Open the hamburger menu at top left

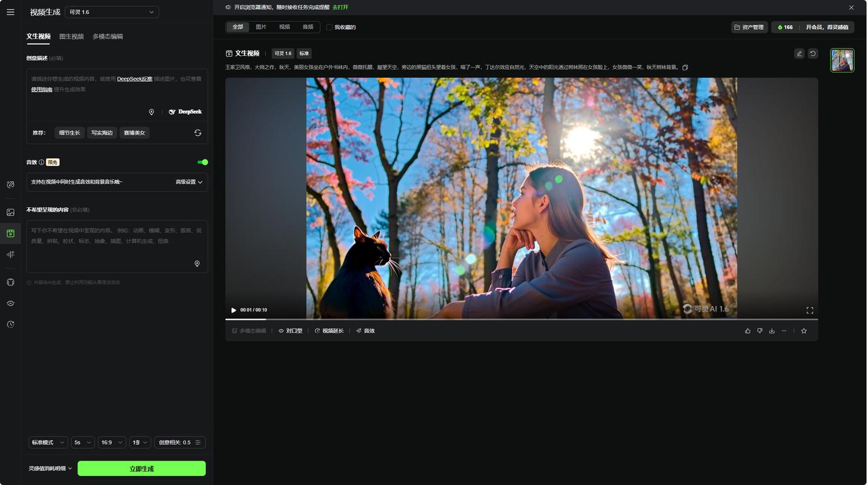[x=10, y=12]
